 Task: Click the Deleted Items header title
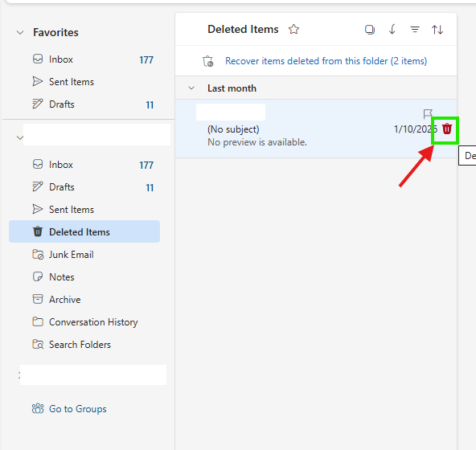pos(243,30)
